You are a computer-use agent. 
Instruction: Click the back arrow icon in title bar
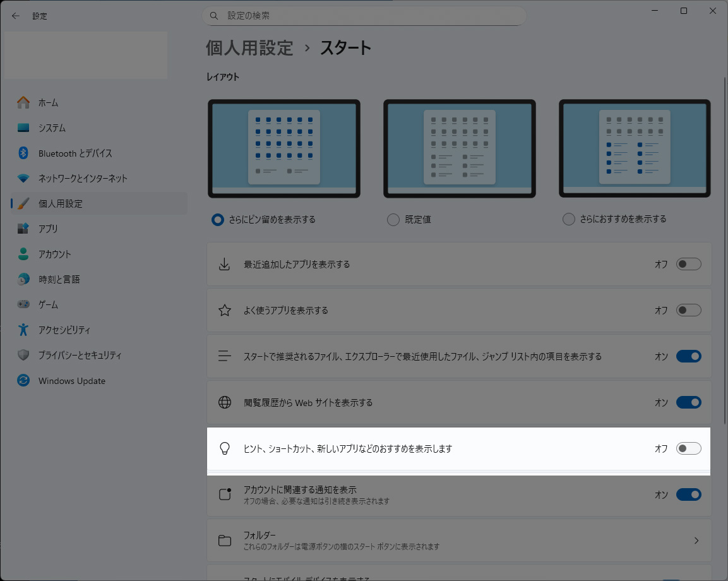16,16
